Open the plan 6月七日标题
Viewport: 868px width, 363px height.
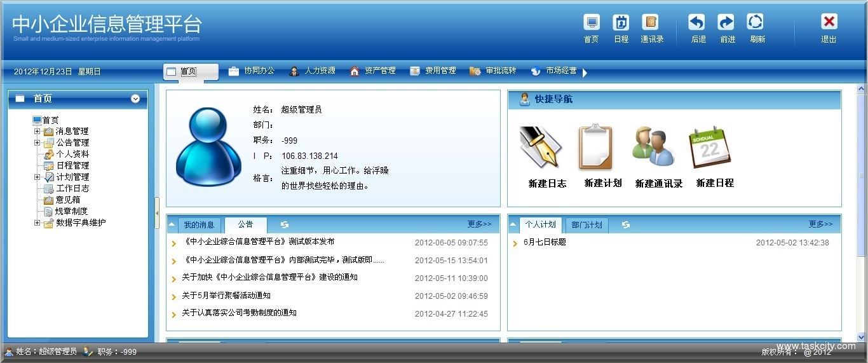pyautogui.click(x=545, y=242)
